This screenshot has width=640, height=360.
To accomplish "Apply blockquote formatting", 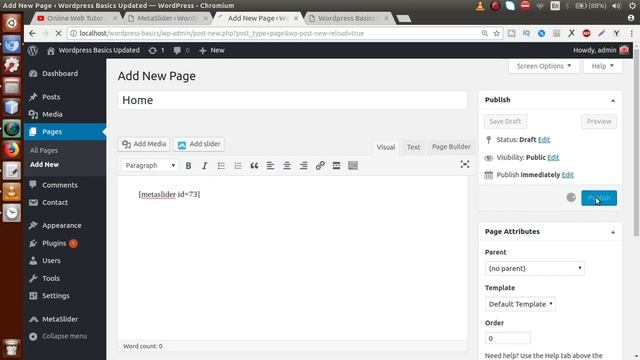I will (254, 166).
